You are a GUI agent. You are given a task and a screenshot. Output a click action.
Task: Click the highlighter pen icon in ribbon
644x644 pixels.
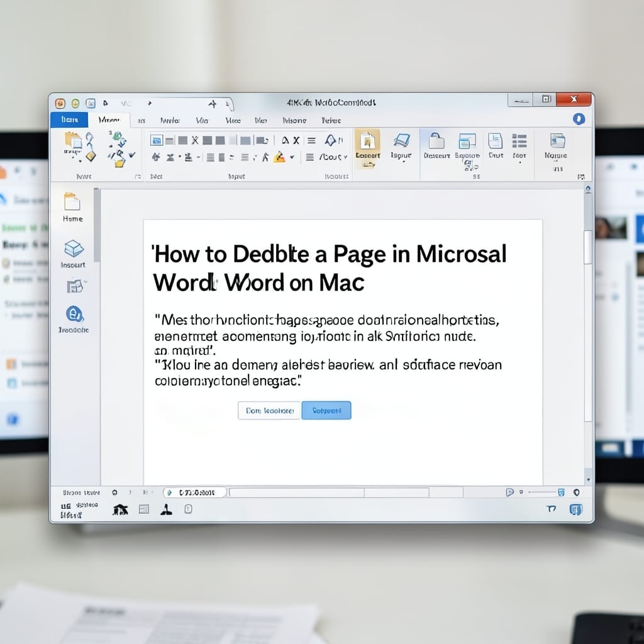(279, 157)
